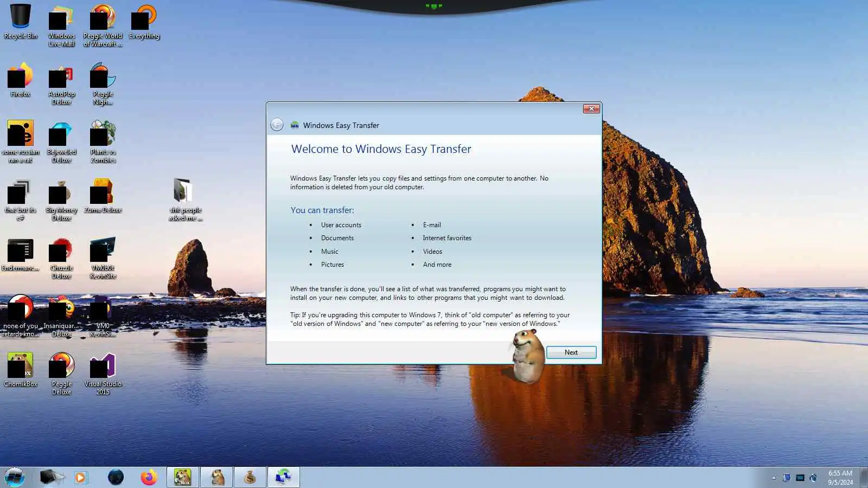Viewport: 868px width, 488px height.
Task: Select 'shit people asked me' folder icon
Action: click(185, 200)
